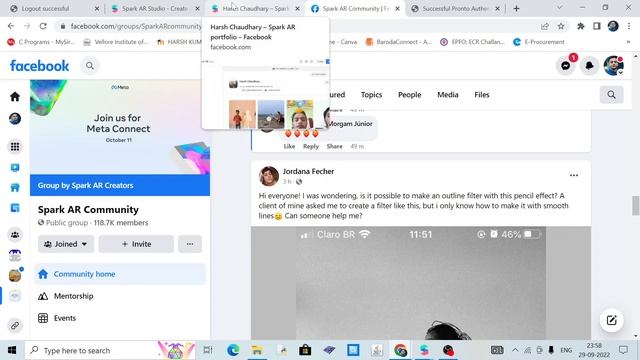The height and width of the screenshot is (360, 640).
Task: Click Jordana Fecher's avatar picture
Action: 269,176
